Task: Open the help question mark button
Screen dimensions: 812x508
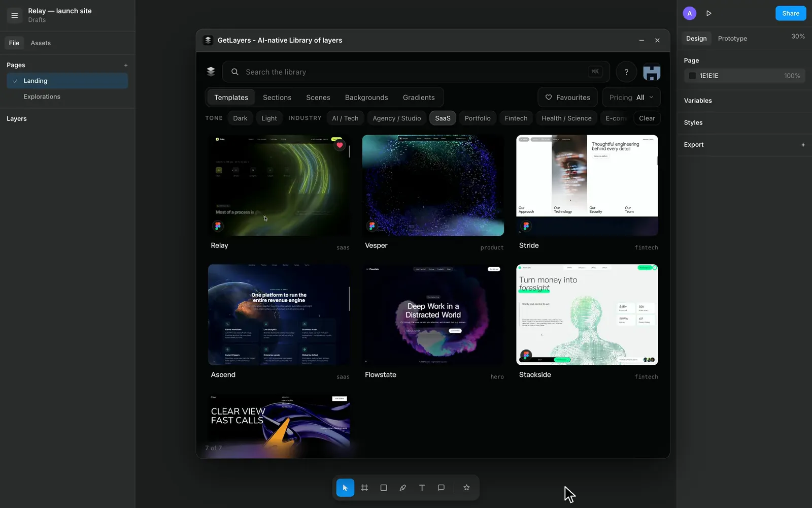Action: (x=626, y=72)
